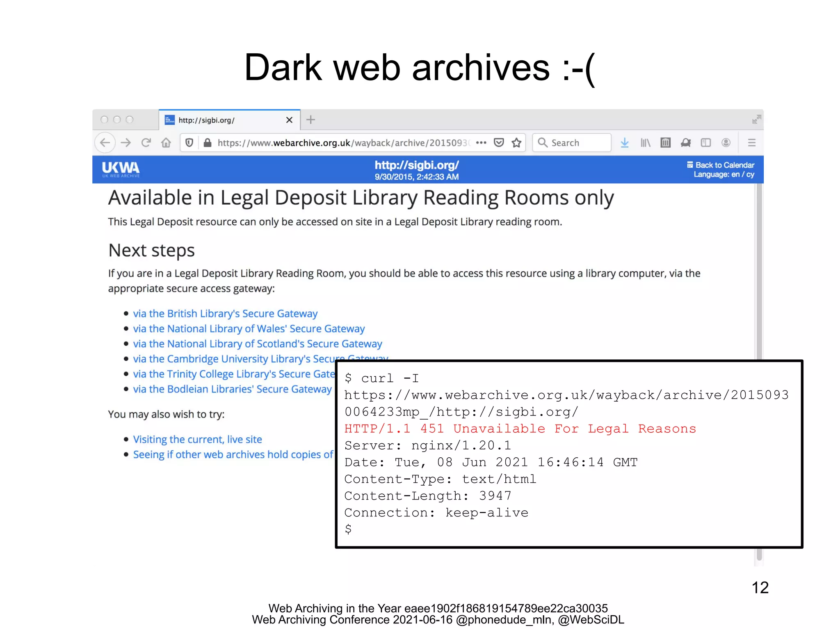Image resolution: width=840 pixels, height=630 pixels.
Task: Show site security via the padlock icon
Action: click(208, 143)
